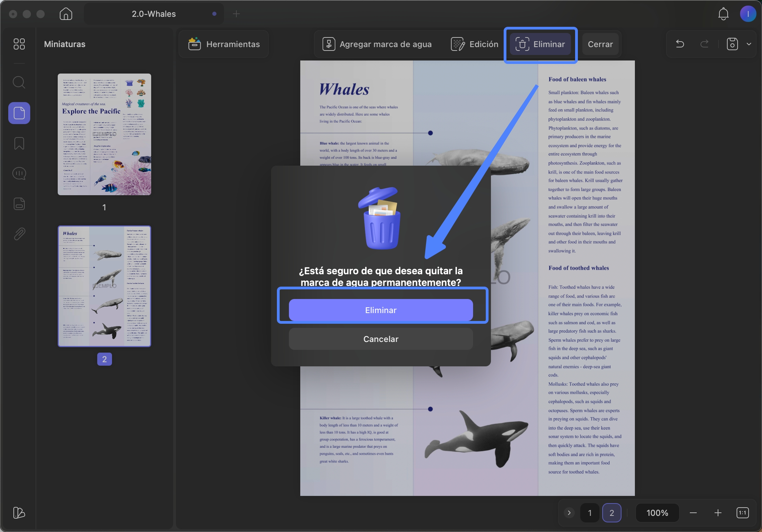Image resolution: width=762 pixels, height=532 pixels.
Task: Redo the last action
Action: (705, 44)
